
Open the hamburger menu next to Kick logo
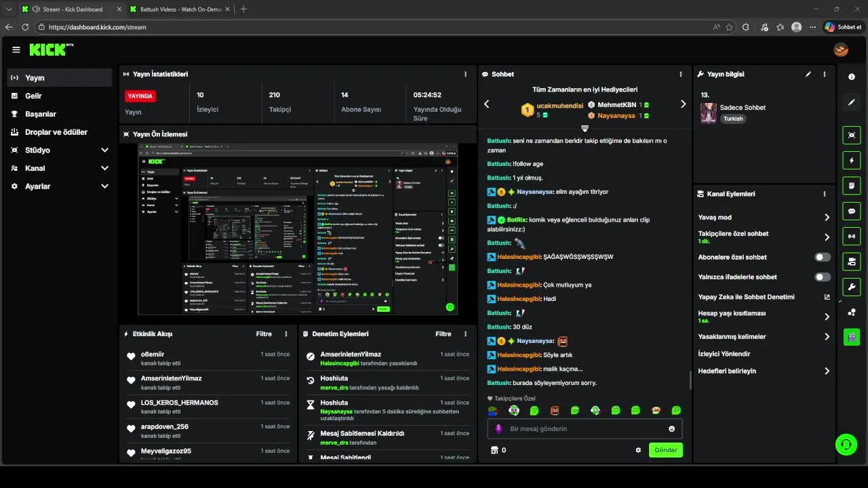tap(16, 49)
